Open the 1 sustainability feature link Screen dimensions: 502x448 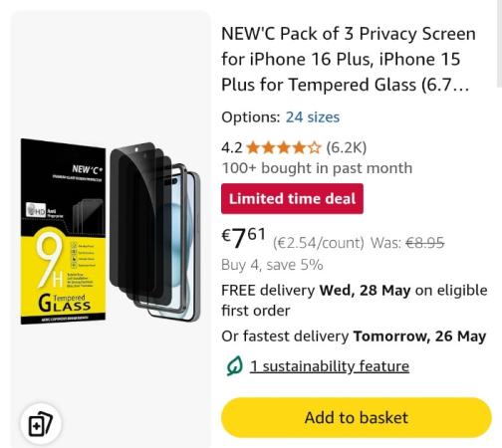(x=330, y=366)
